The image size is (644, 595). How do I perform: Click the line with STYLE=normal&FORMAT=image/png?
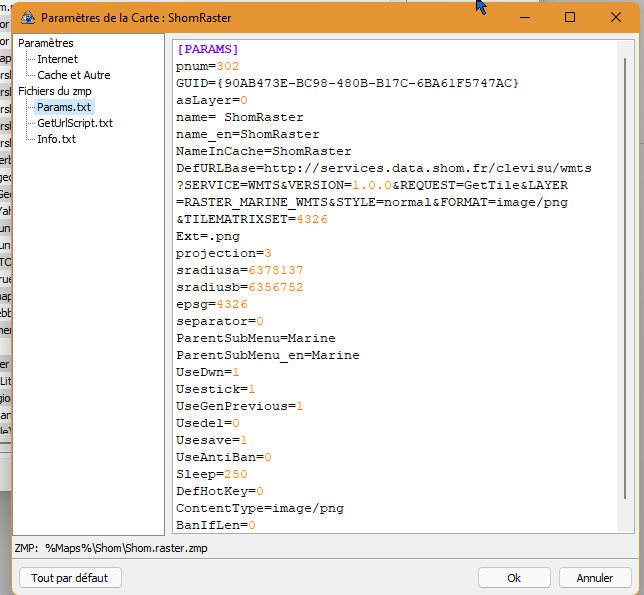click(x=372, y=202)
